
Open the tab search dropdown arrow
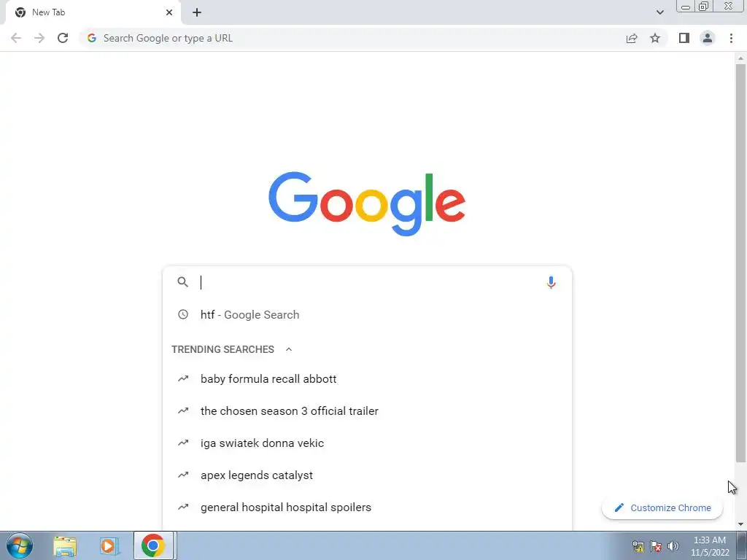[659, 12]
